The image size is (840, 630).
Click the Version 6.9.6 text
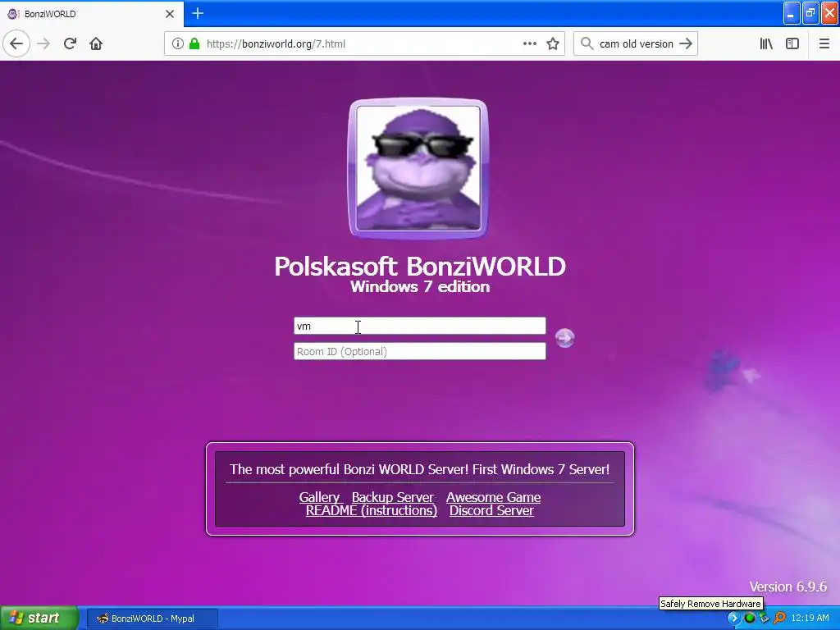pos(787,587)
